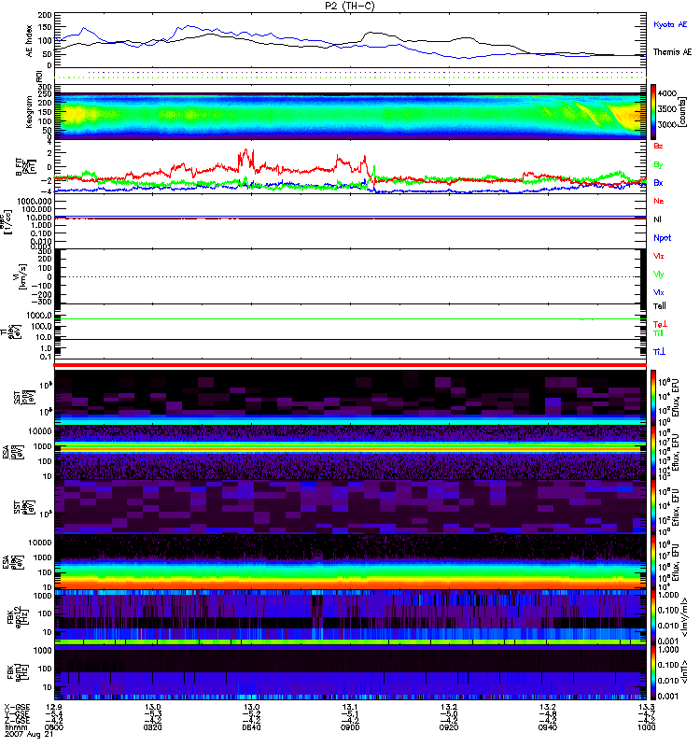
Task: Select the hhmm time format label
Action: pyautogui.click(x=16, y=727)
